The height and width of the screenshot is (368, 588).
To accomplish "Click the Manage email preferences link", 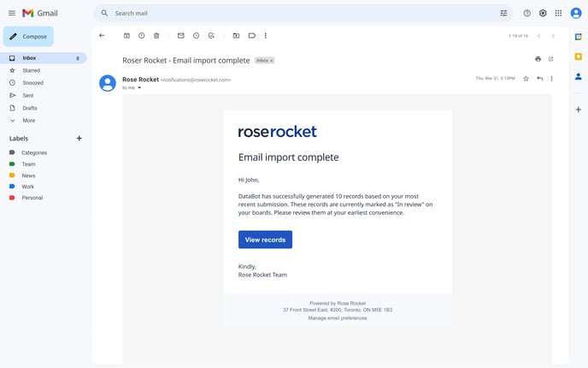I will coord(338,318).
